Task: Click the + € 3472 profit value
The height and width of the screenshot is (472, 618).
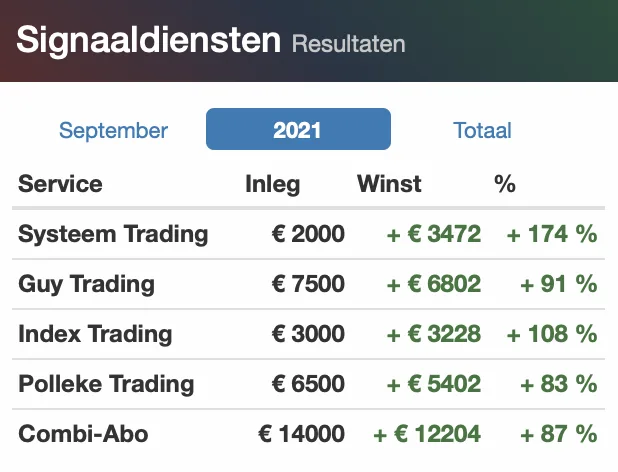Action: coord(434,234)
